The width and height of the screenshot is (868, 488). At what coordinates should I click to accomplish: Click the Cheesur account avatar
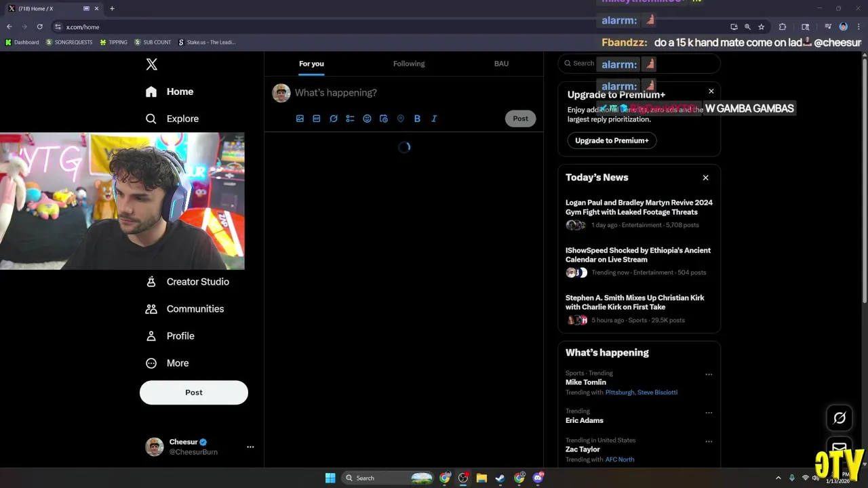pyautogui.click(x=155, y=447)
